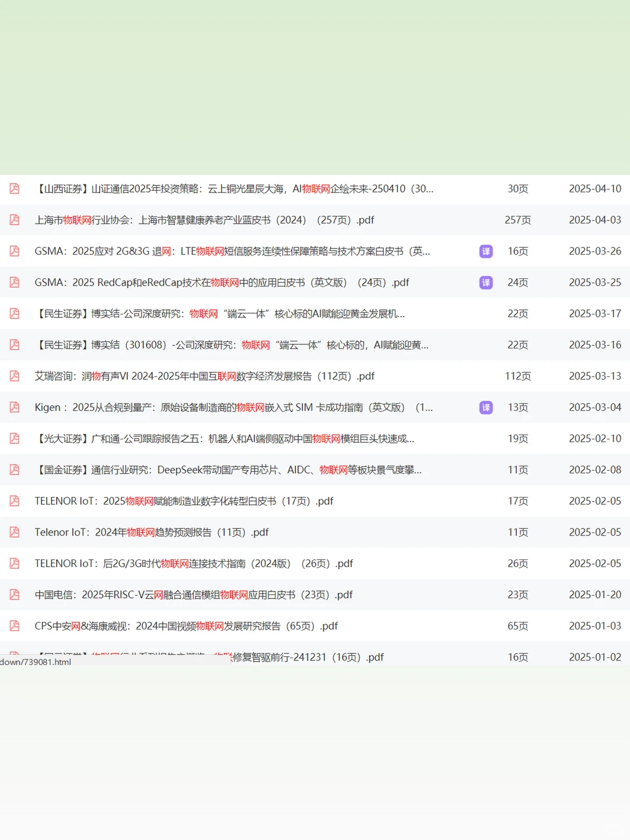Click PDF icon of 山西证券 山证通信2025 row
This screenshot has width=630, height=840.
pos(15,188)
